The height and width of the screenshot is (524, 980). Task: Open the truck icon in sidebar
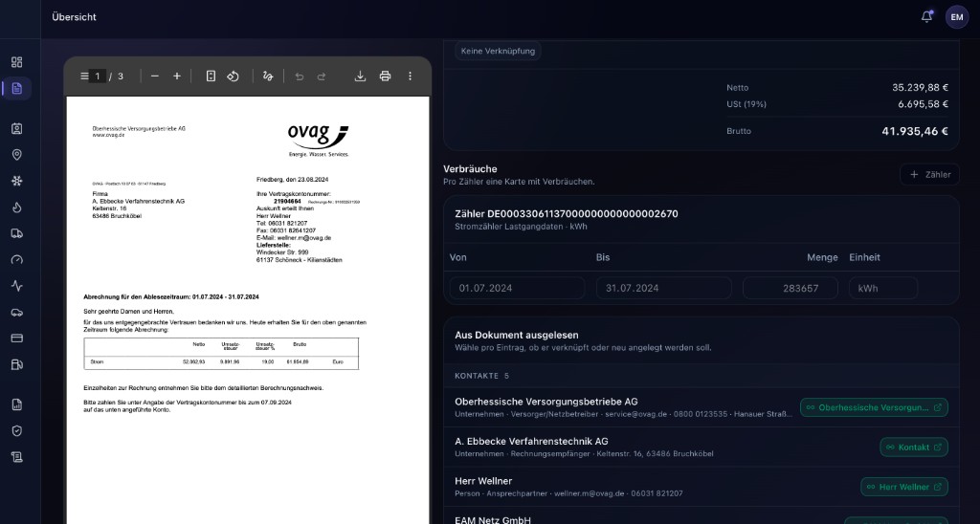pos(17,233)
